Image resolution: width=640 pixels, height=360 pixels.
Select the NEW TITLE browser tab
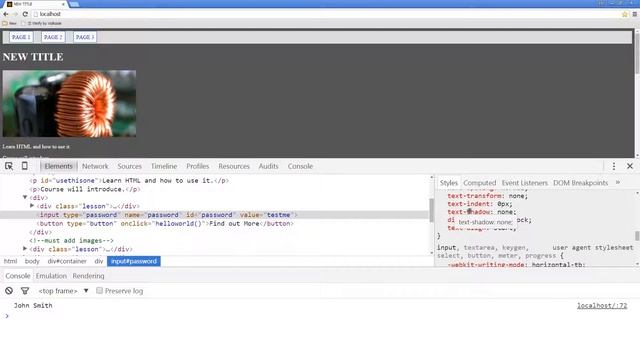click(36, 4)
